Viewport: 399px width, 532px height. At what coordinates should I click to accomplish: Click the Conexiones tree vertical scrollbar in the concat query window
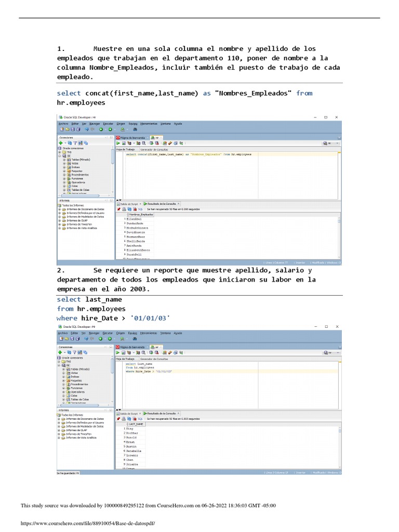[x=113, y=170]
